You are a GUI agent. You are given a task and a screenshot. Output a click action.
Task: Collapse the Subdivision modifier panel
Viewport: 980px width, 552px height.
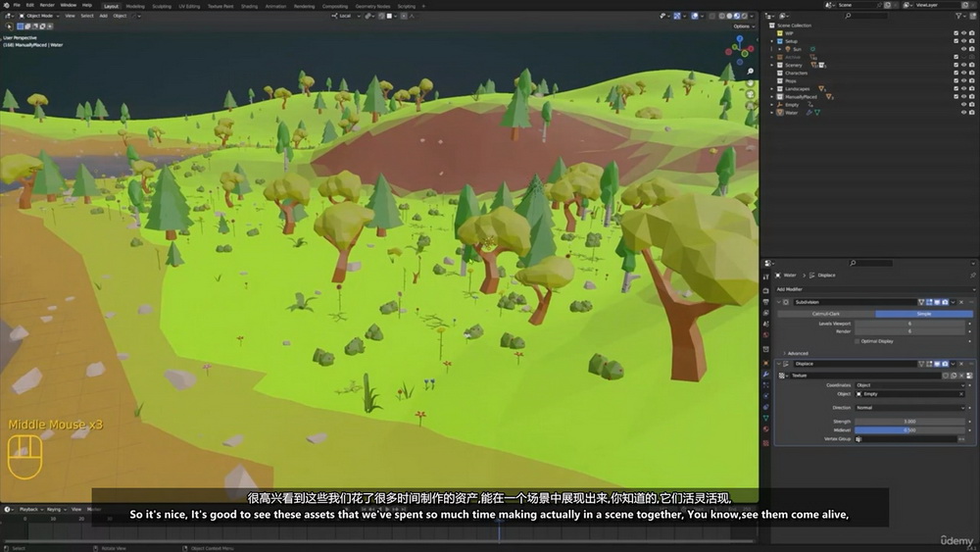point(779,302)
